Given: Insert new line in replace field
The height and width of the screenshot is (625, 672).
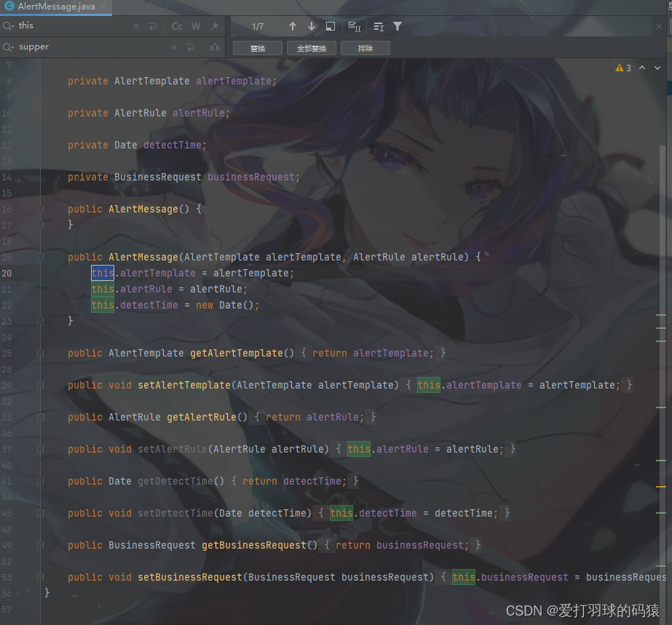Looking at the screenshot, I should pos(190,47).
